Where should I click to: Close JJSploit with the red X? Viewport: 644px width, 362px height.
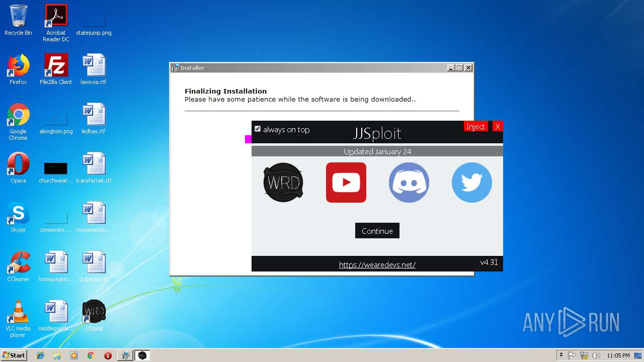coord(497,127)
